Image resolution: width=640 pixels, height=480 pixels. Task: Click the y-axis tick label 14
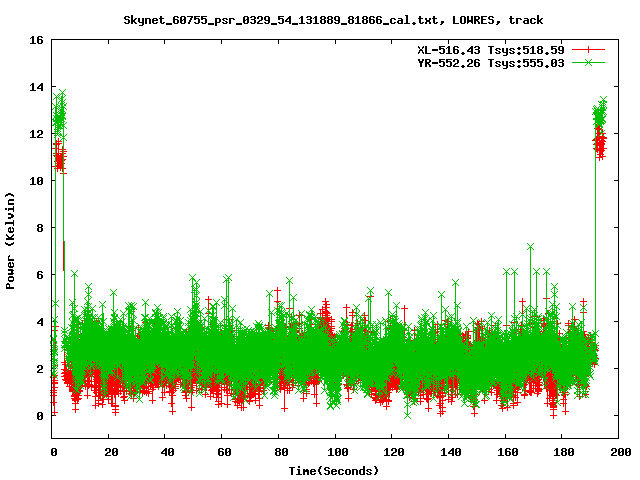(x=36, y=87)
